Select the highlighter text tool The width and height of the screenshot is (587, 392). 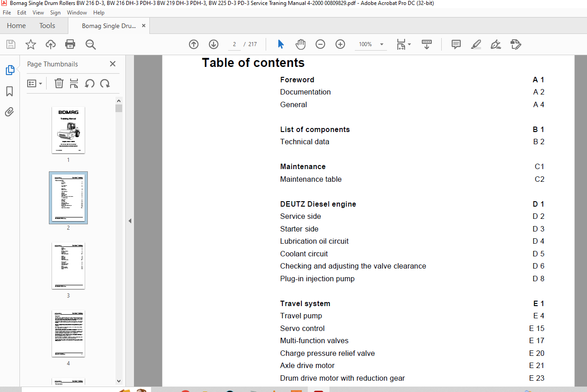(476, 44)
